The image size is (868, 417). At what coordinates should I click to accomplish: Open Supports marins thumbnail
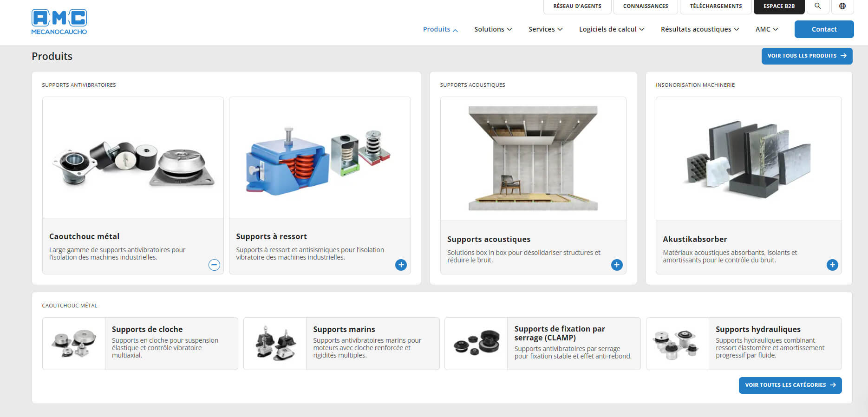tap(275, 344)
